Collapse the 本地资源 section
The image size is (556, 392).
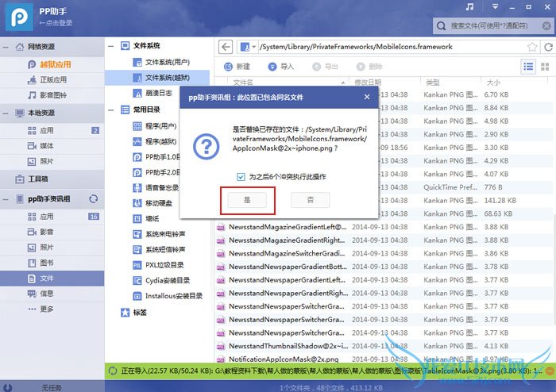click(6, 113)
